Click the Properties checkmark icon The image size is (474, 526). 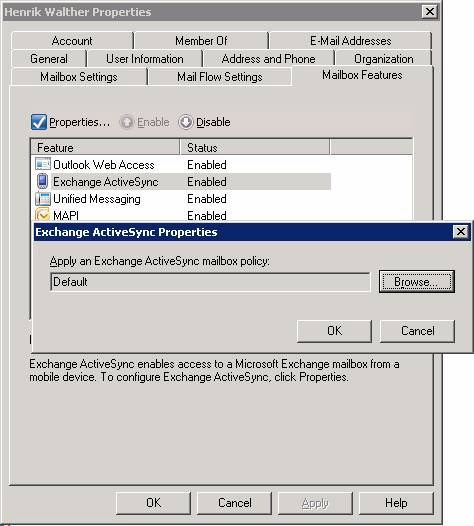39,122
